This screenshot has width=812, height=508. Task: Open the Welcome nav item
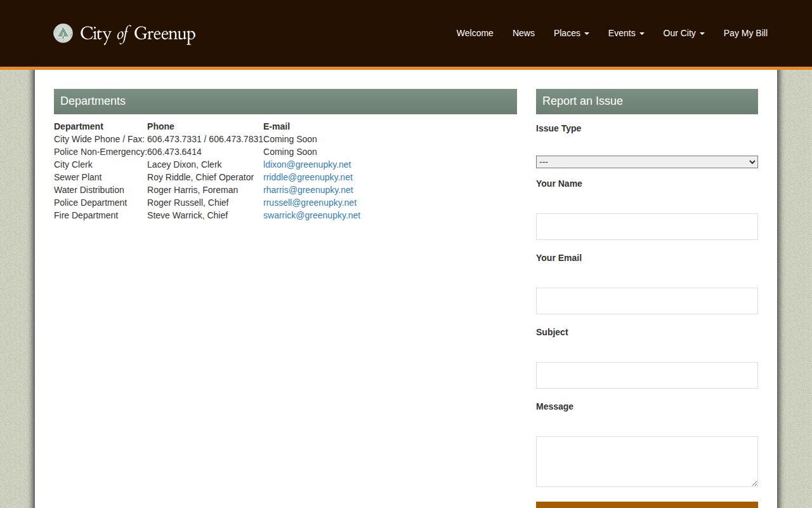pos(475,33)
